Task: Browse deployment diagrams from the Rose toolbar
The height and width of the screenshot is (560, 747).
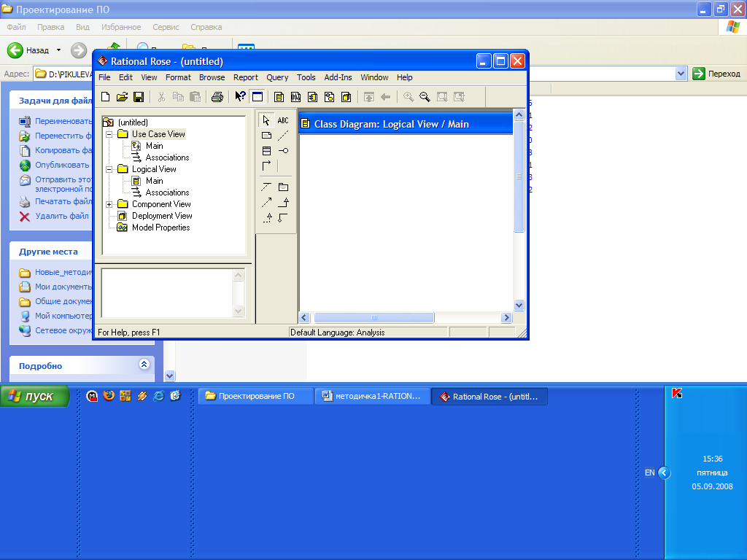Action: [347, 97]
